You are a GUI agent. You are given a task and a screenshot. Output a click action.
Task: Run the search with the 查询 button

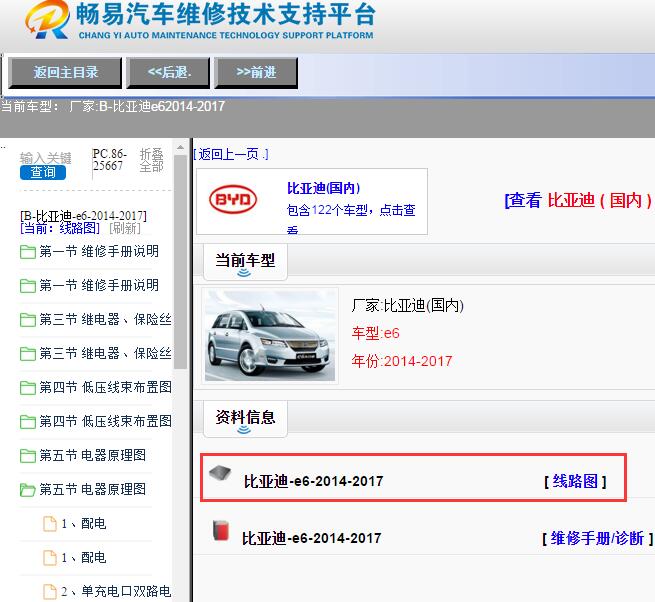(x=43, y=172)
